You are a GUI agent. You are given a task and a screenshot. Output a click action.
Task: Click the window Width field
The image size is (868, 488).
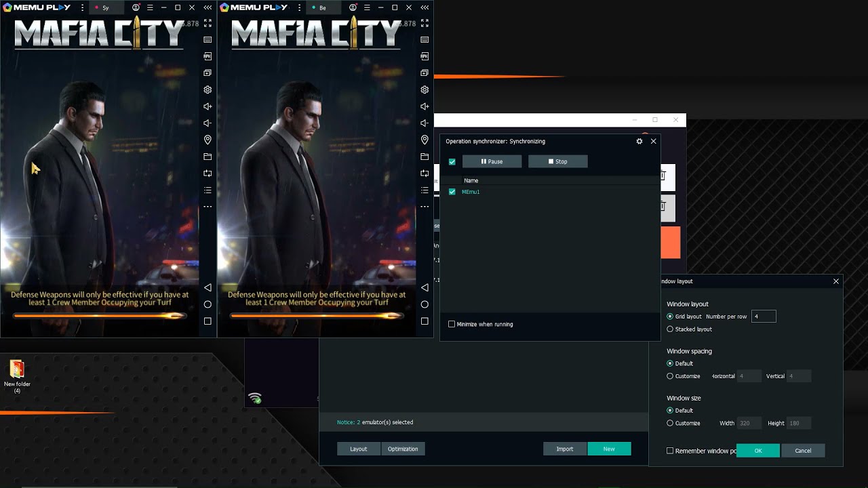tap(749, 423)
